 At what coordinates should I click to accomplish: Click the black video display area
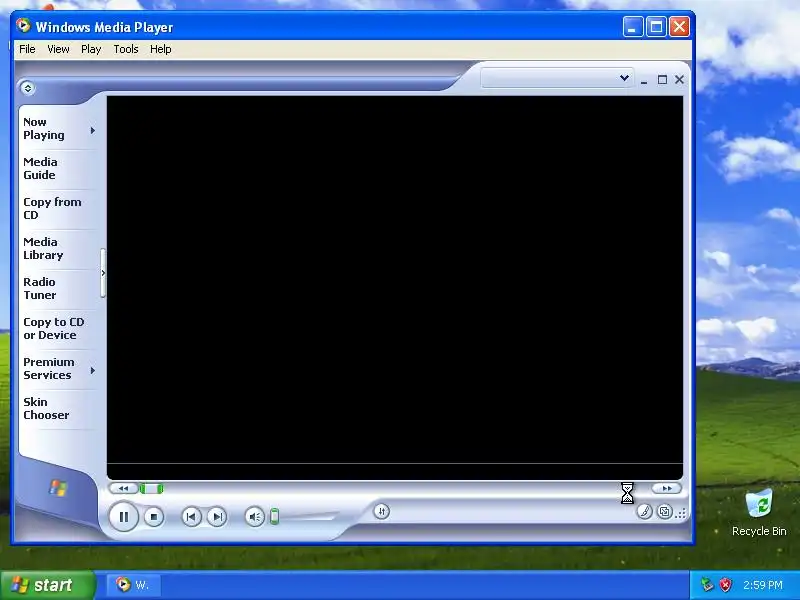(395, 280)
